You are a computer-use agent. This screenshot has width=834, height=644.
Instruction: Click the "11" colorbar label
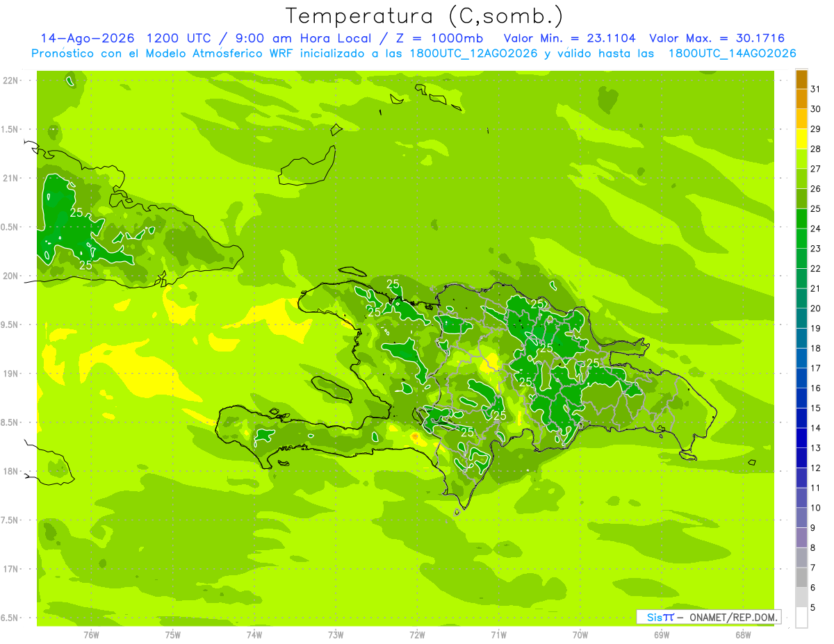click(815, 488)
